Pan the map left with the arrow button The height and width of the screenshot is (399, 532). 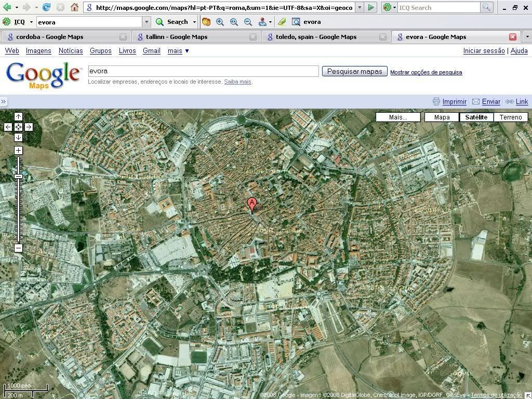[8, 127]
